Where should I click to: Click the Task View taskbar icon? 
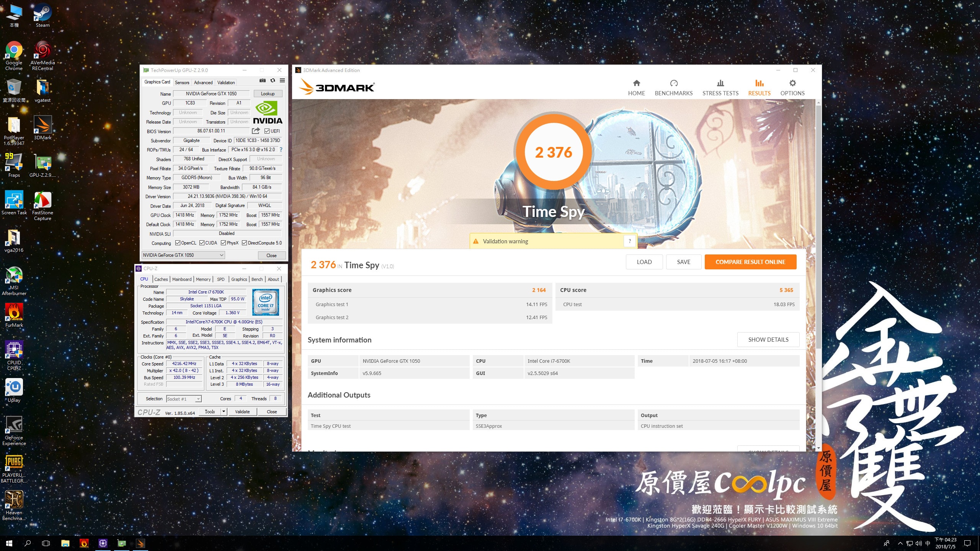click(46, 543)
